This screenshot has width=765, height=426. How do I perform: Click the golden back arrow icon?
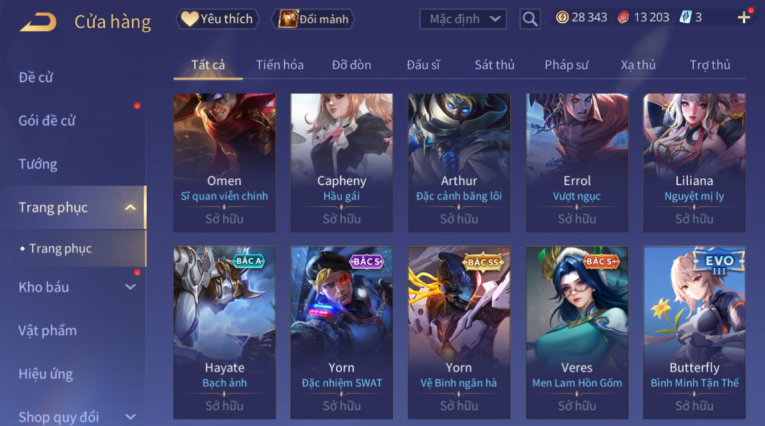tap(38, 22)
